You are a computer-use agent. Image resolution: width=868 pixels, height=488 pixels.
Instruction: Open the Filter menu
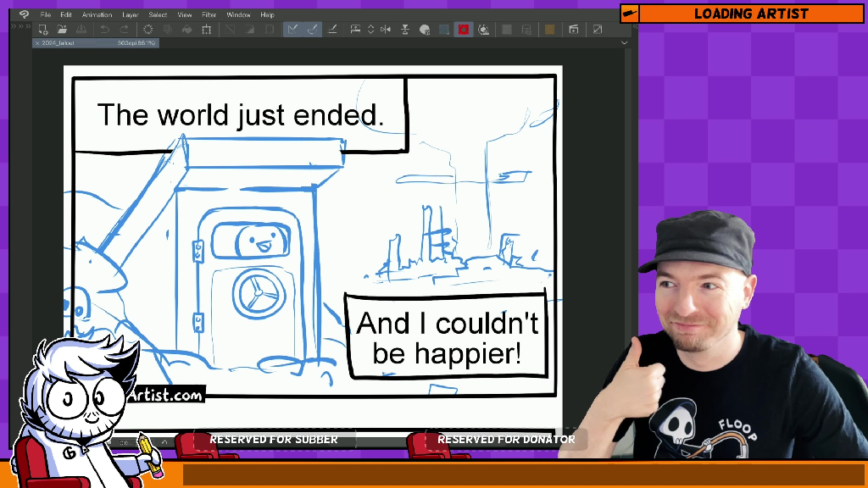(x=209, y=15)
